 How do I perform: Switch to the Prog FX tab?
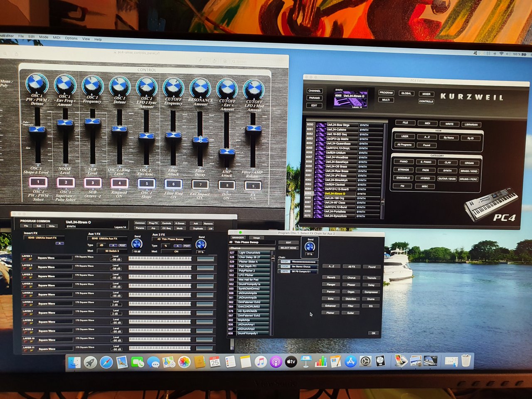coord(153,223)
